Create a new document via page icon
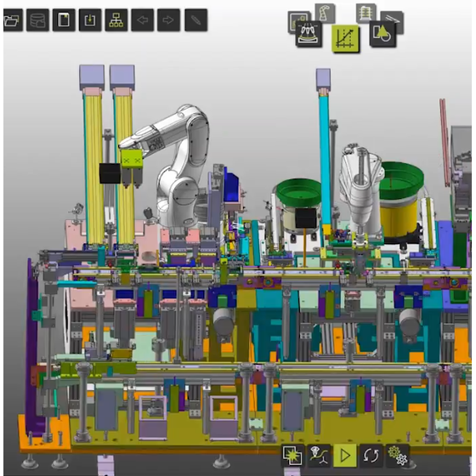The height and width of the screenshot is (476, 476). (64, 20)
